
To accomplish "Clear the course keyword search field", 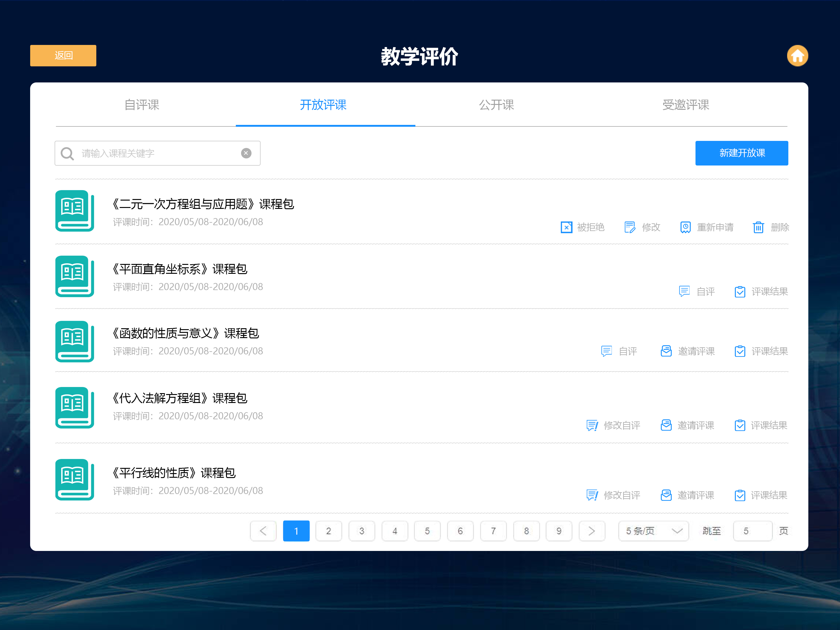I will point(246,153).
